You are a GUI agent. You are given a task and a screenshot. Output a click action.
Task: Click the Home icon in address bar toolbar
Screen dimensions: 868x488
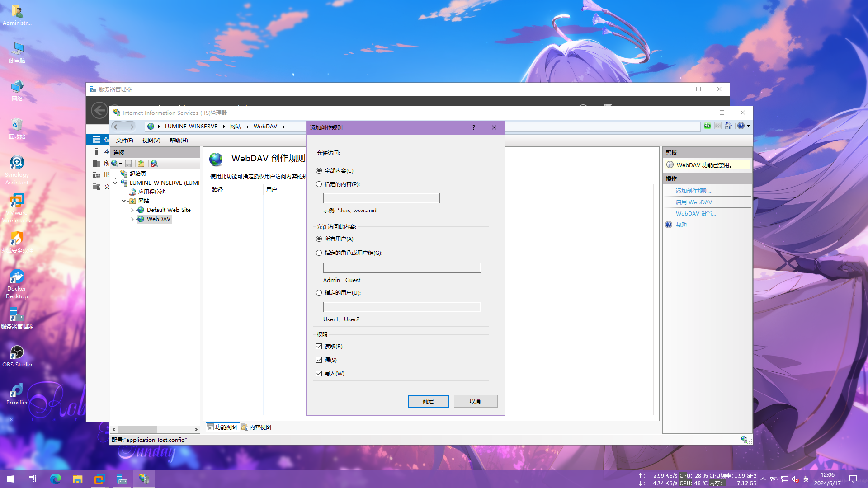728,126
